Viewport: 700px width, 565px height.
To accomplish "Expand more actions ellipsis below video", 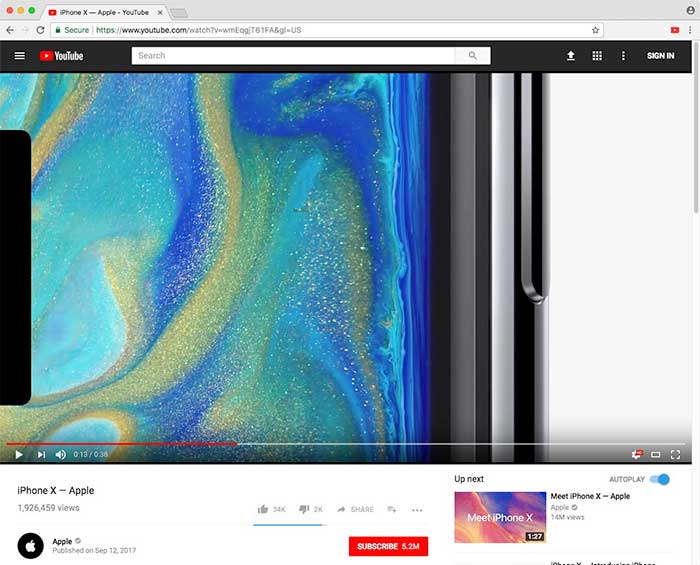I will click(417, 509).
